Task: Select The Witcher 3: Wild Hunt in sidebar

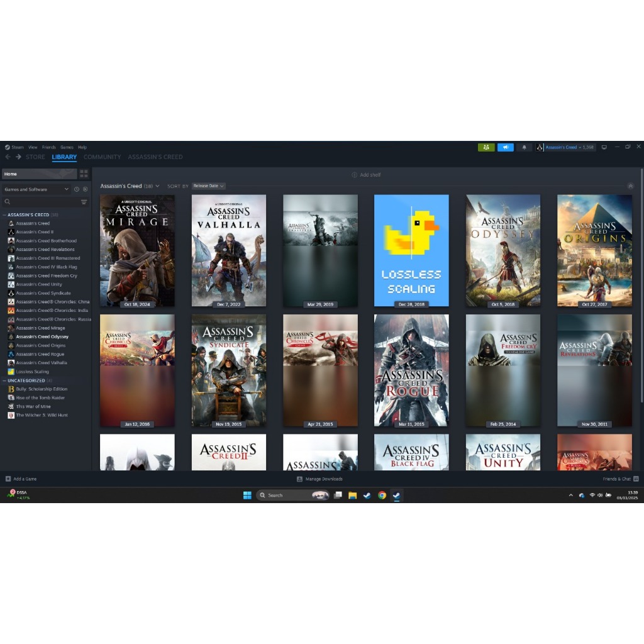Action: tap(42, 415)
